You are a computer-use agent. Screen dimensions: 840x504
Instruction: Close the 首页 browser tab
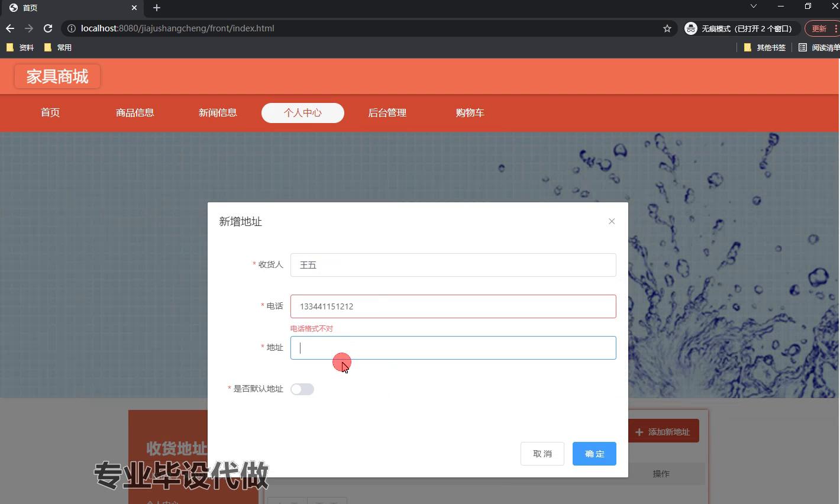134,8
